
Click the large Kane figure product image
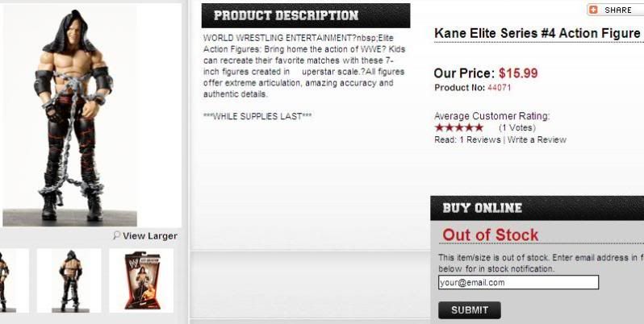70,115
